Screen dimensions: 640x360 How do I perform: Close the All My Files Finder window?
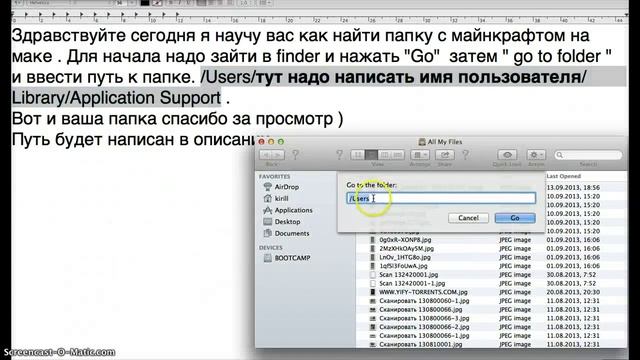(x=262, y=142)
